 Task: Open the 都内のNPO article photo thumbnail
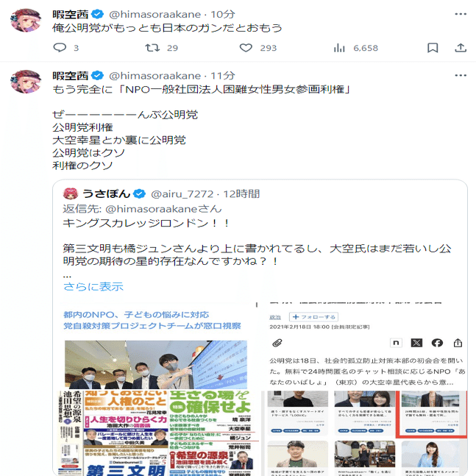pos(156,365)
